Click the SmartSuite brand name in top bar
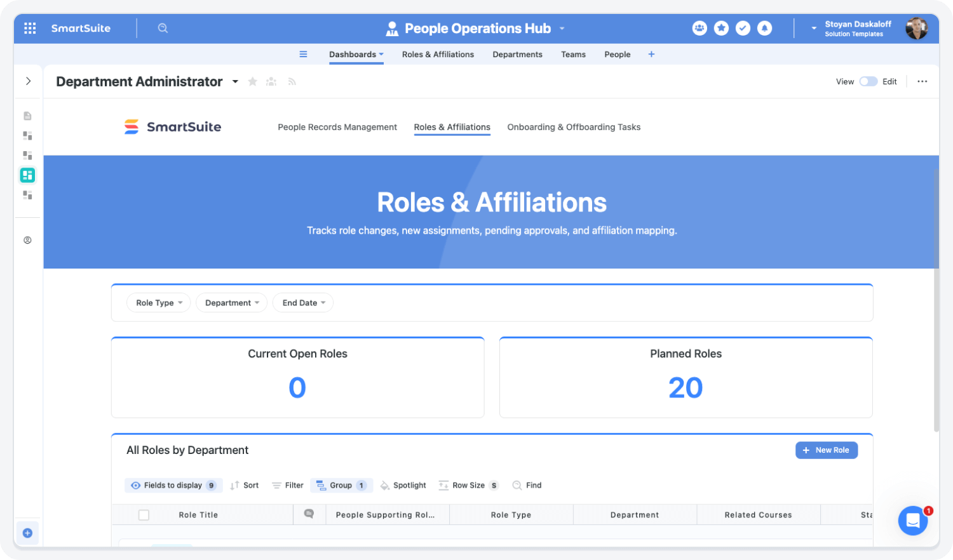Image resolution: width=953 pixels, height=560 pixels. [x=81, y=28]
